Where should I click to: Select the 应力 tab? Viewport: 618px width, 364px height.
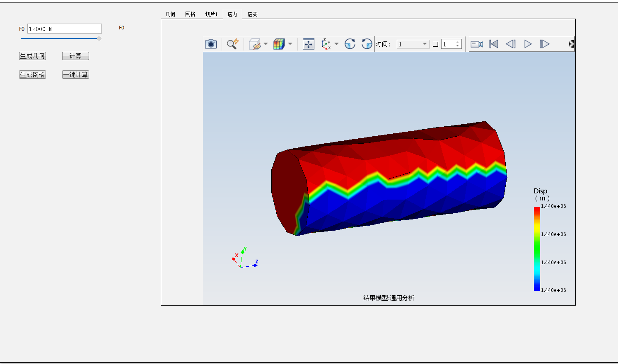(x=232, y=14)
